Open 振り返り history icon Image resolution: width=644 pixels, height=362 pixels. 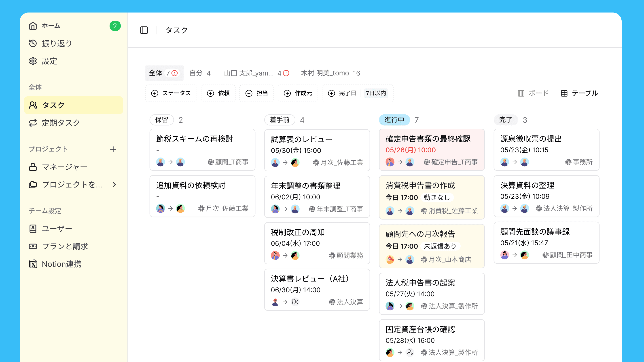point(33,44)
